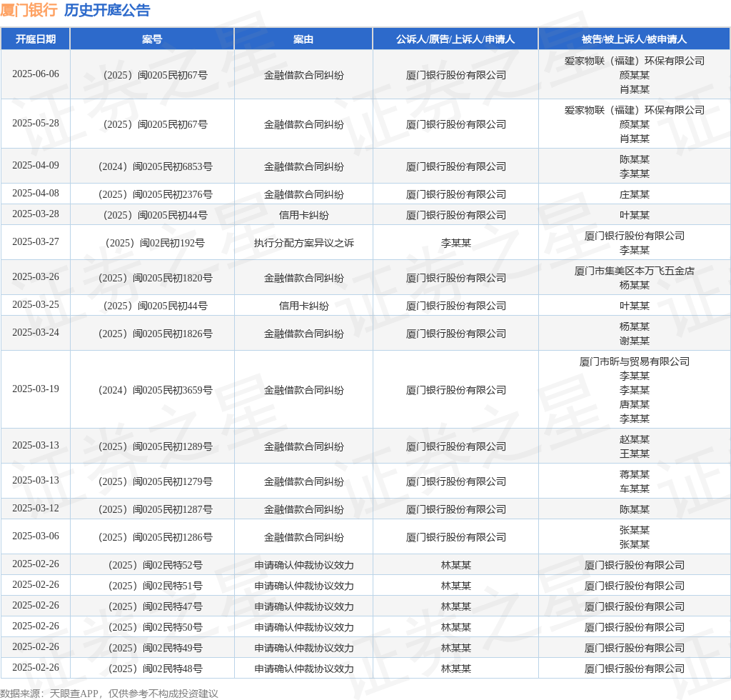
Task: Click case number (2024)闽0205民初6853号
Action: (155, 166)
